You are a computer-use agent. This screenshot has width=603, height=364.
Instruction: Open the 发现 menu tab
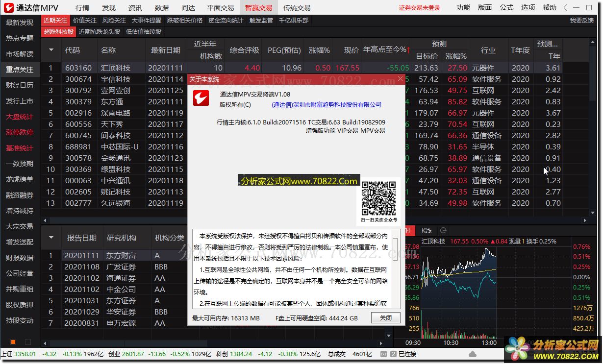(x=109, y=8)
